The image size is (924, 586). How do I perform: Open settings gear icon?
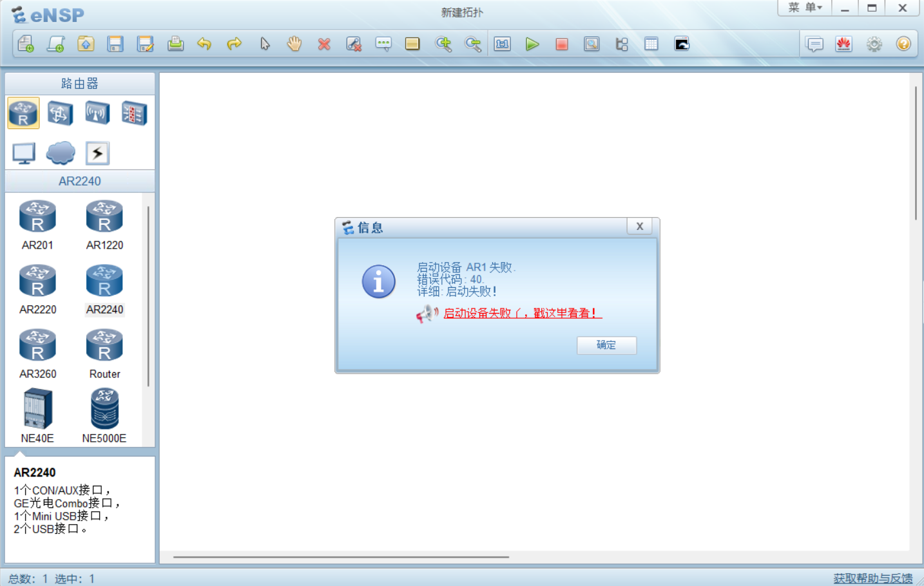coord(874,44)
